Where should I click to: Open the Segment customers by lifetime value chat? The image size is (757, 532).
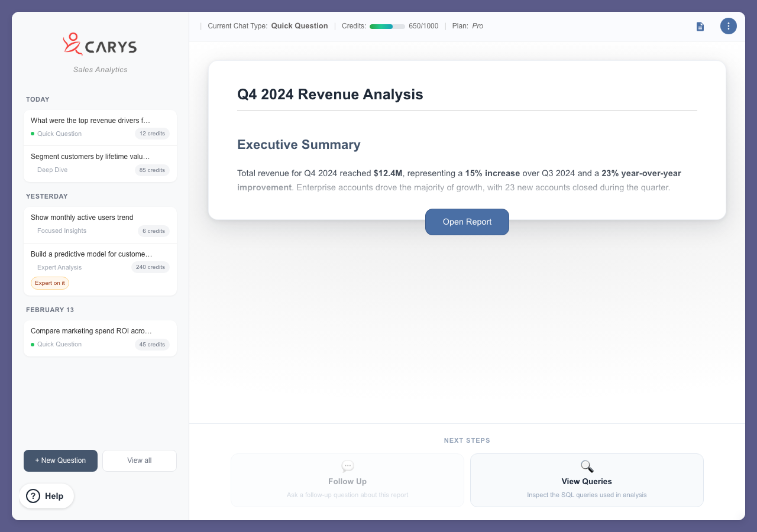coord(99,164)
